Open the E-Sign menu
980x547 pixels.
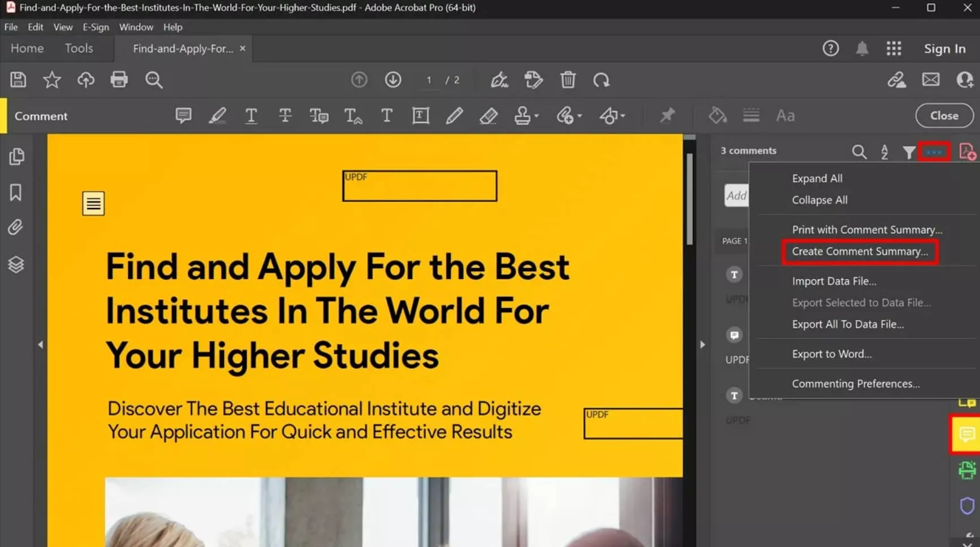pyautogui.click(x=96, y=27)
